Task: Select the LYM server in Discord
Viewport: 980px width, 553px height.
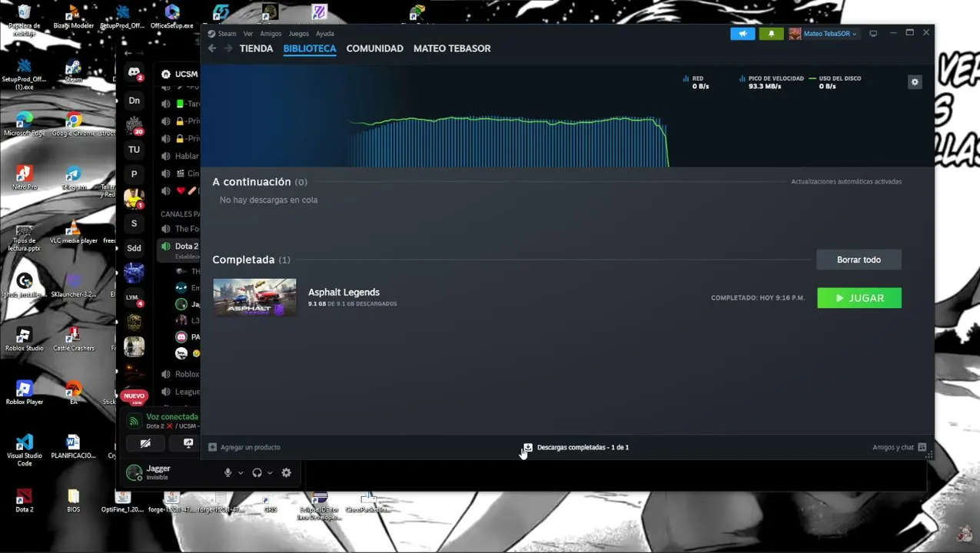Action: 134,297
